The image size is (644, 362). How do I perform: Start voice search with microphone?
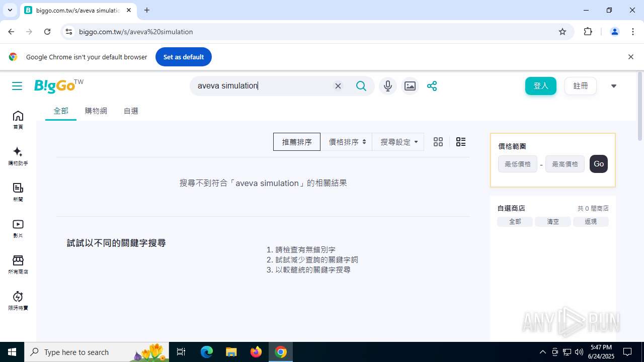point(387,86)
